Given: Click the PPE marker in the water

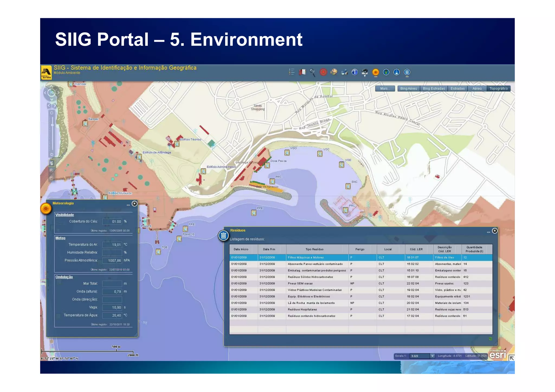Looking at the screenshot, I should 254,213.
